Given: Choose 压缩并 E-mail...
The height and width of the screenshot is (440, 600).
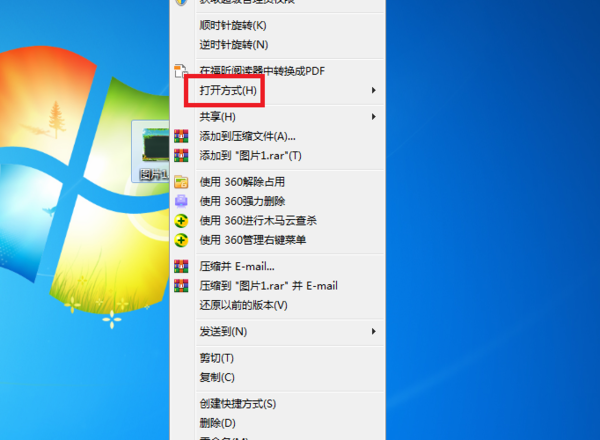Looking at the screenshot, I should click(237, 266).
